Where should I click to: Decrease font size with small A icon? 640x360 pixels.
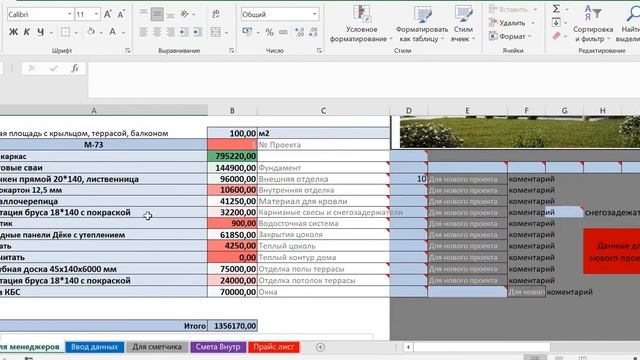[x=121, y=14]
